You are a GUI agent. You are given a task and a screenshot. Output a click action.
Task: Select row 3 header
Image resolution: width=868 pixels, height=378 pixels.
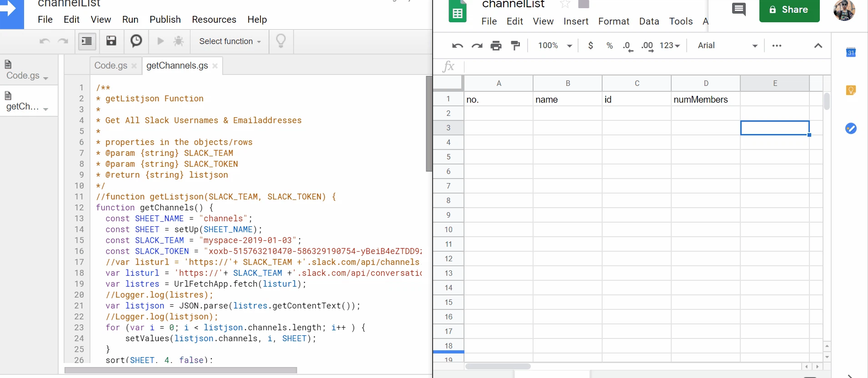[x=448, y=128]
